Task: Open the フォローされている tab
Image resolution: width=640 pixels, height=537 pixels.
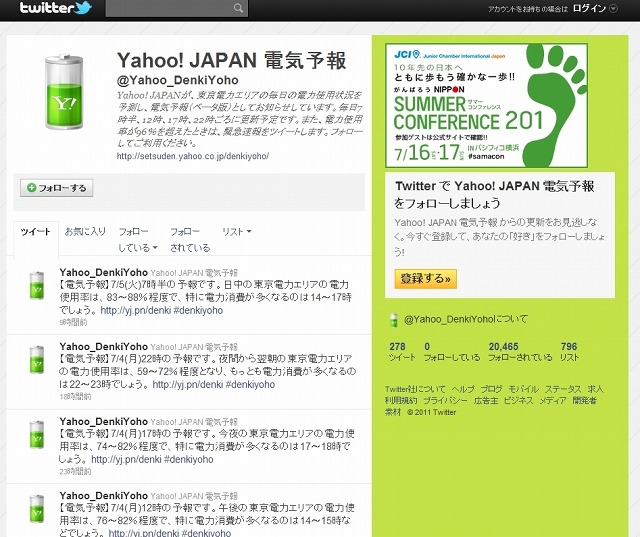Action: point(190,240)
